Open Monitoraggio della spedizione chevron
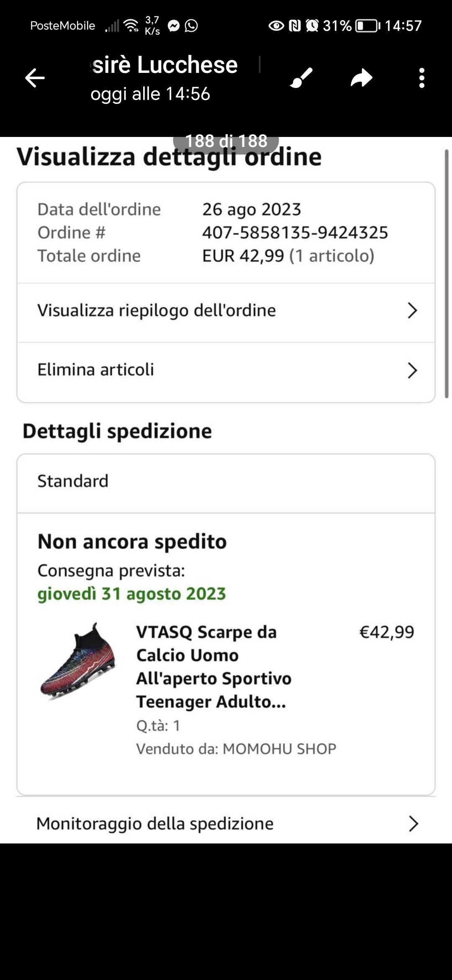 coord(413,823)
